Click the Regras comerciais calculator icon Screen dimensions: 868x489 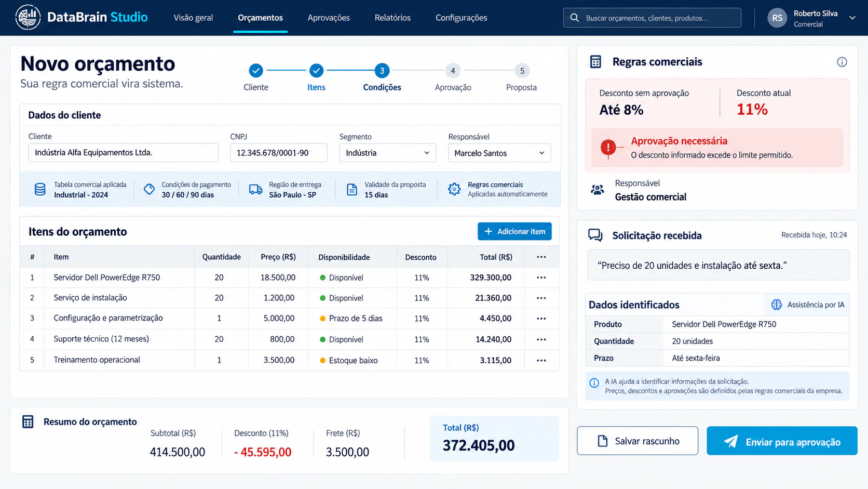tap(595, 62)
